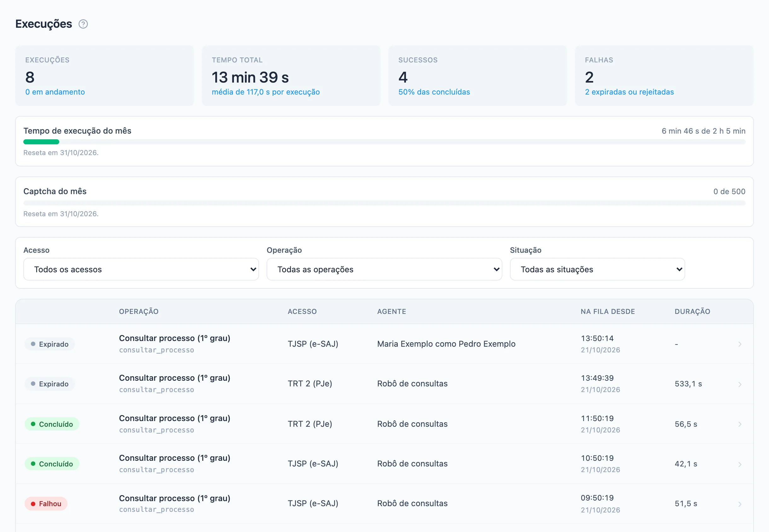Open the Maria Exemplo como Pedro Exemplo row
The width and height of the screenshot is (769, 532).
click(x=384, y=344)
